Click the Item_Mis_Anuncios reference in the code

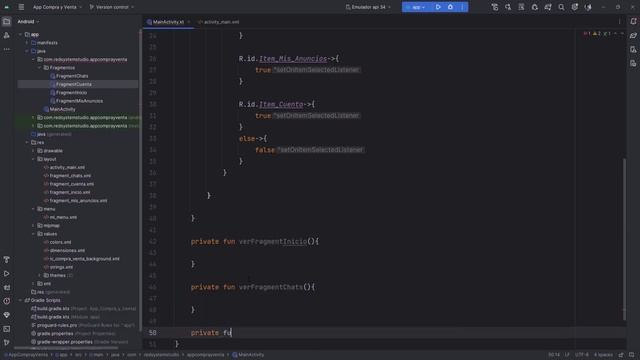(x=293, y=59)
